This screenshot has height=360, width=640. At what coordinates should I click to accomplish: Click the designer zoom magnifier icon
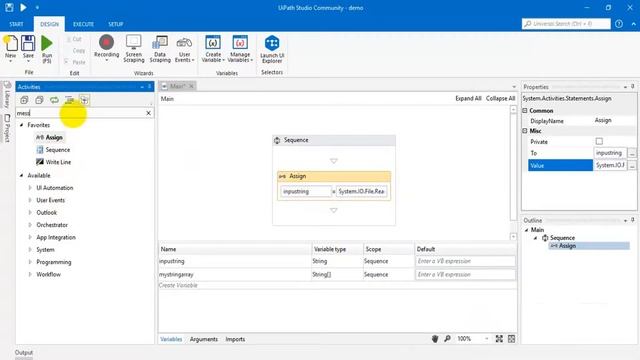(447, 339)
